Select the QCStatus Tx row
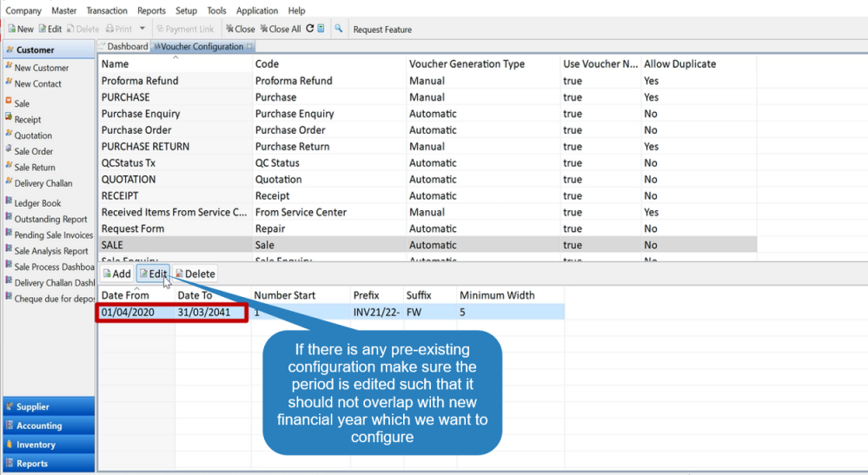Screen dimensions: 868x475 (x=427, y=163)
